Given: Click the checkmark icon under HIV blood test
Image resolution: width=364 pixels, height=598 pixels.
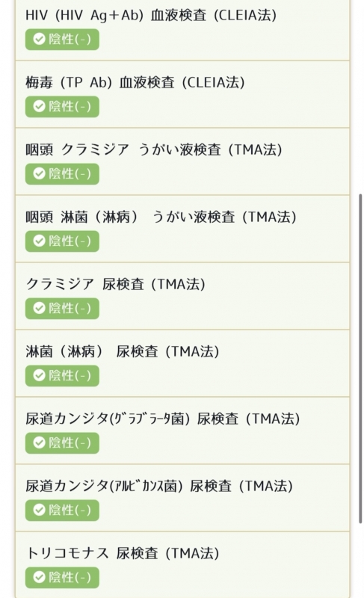Looking at the screenshot, I should 40,40.
